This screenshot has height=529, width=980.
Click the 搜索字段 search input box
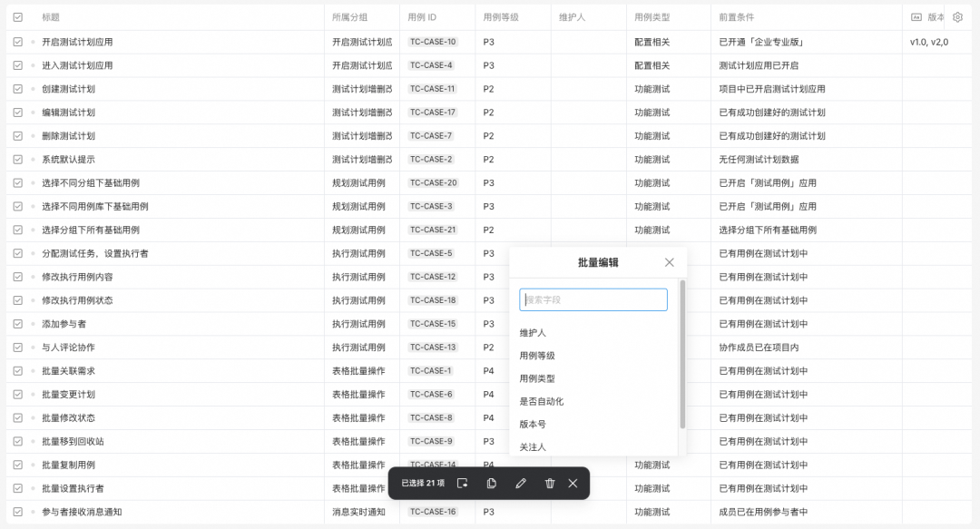(x=593, y=299)
